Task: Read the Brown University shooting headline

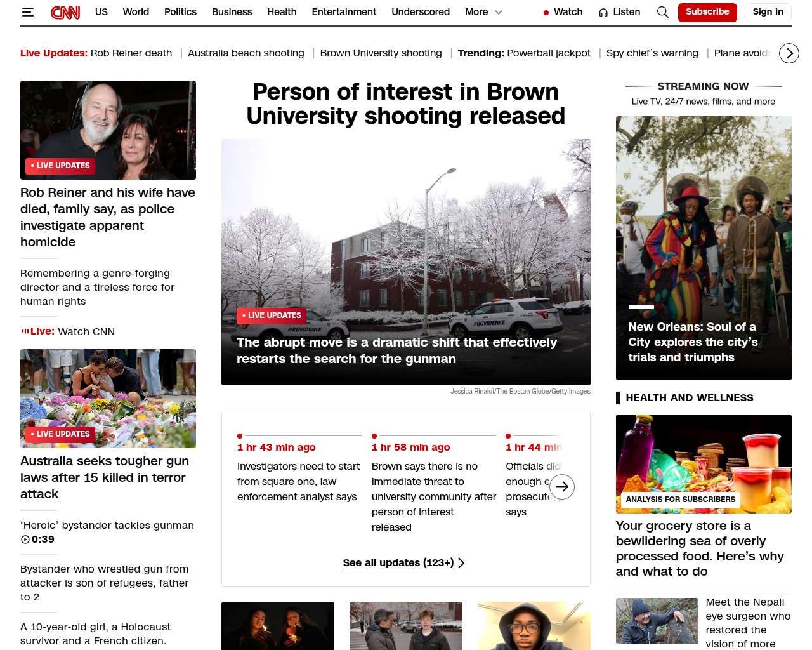Action: pyautogui.click(x=405, y=104)
